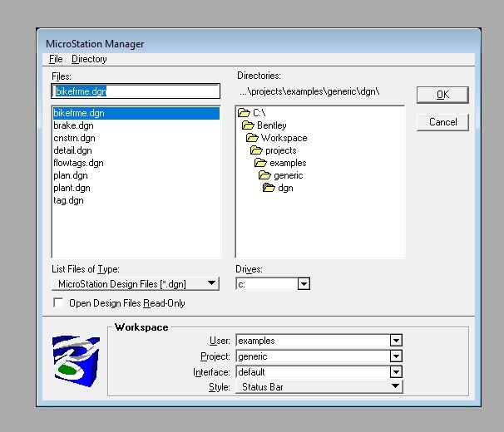Image resolution: width=504 pixels, height=432 pixels.
Task: Click the current directory path text
Action: point(309,91)
